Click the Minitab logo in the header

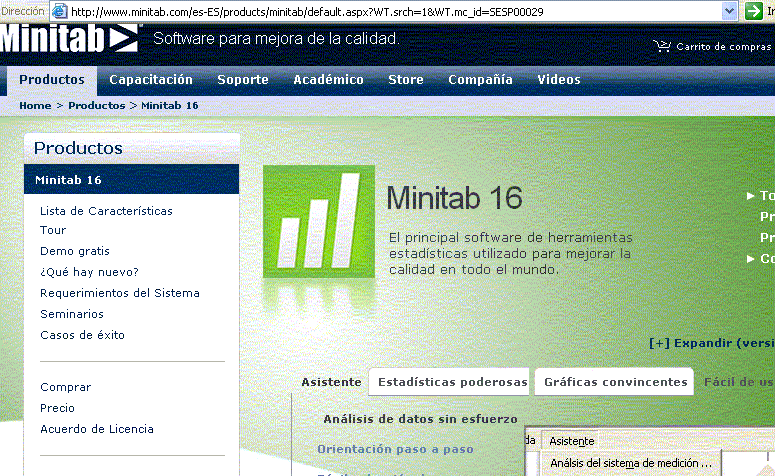[70, 38]
